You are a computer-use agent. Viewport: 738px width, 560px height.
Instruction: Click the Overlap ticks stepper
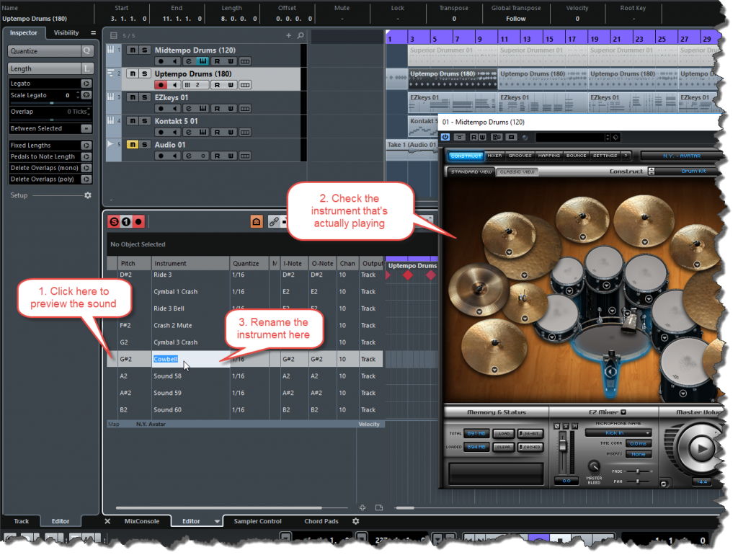89,112
